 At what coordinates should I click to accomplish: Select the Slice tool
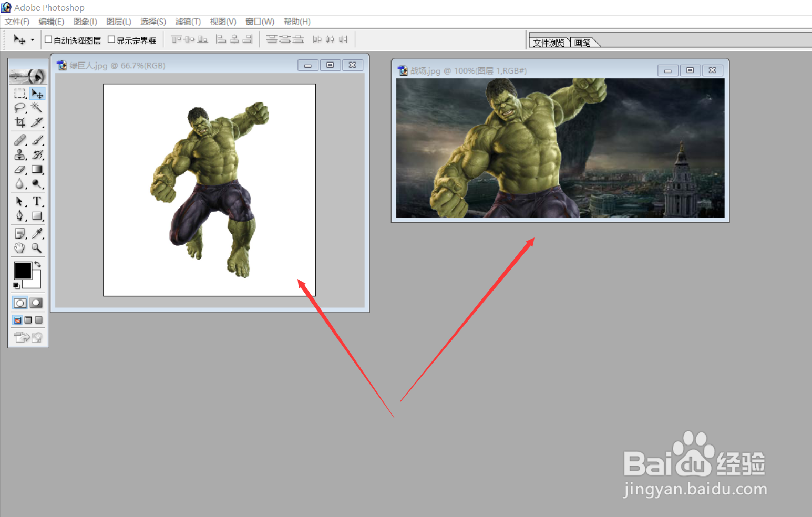pos(37,122)
